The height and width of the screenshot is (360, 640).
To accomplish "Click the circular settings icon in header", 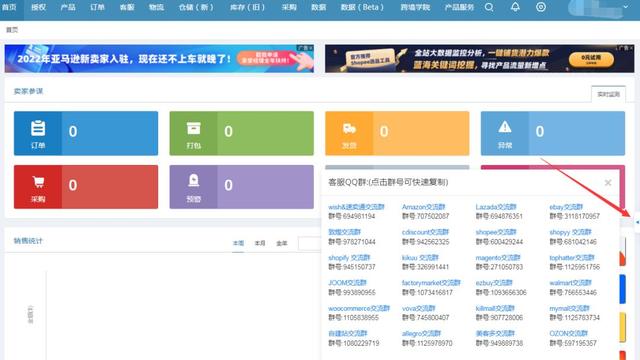I will pyautogui.click(x=541, y=7).
